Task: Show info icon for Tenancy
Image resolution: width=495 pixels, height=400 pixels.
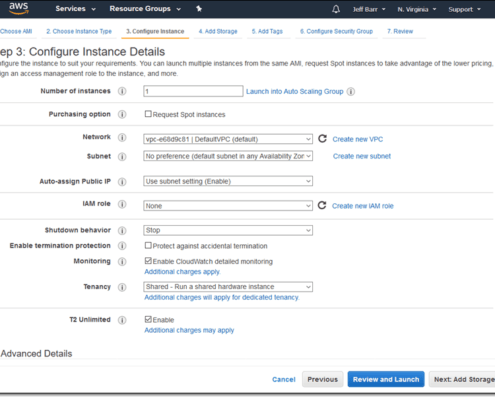Action: click(122, 287)
